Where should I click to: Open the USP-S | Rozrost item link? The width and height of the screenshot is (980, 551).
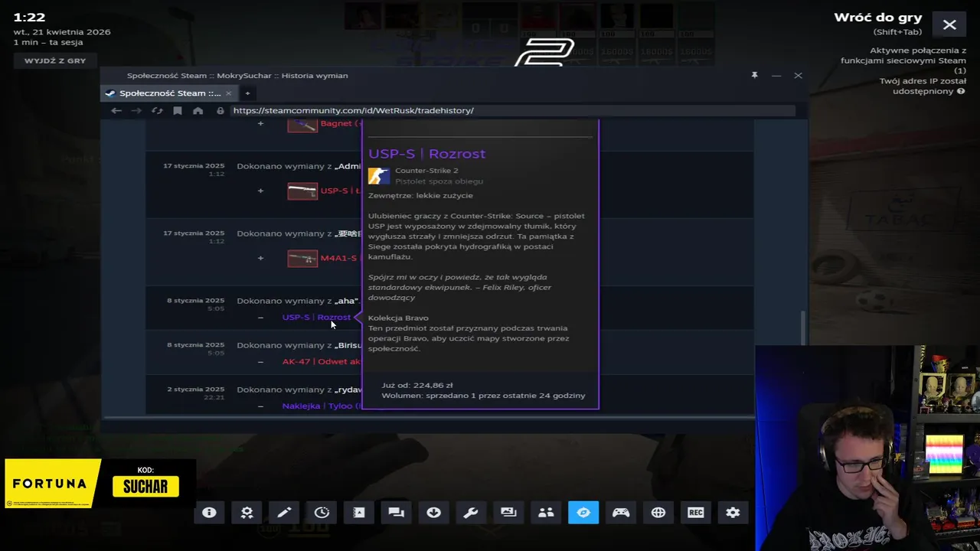(316, 317)
